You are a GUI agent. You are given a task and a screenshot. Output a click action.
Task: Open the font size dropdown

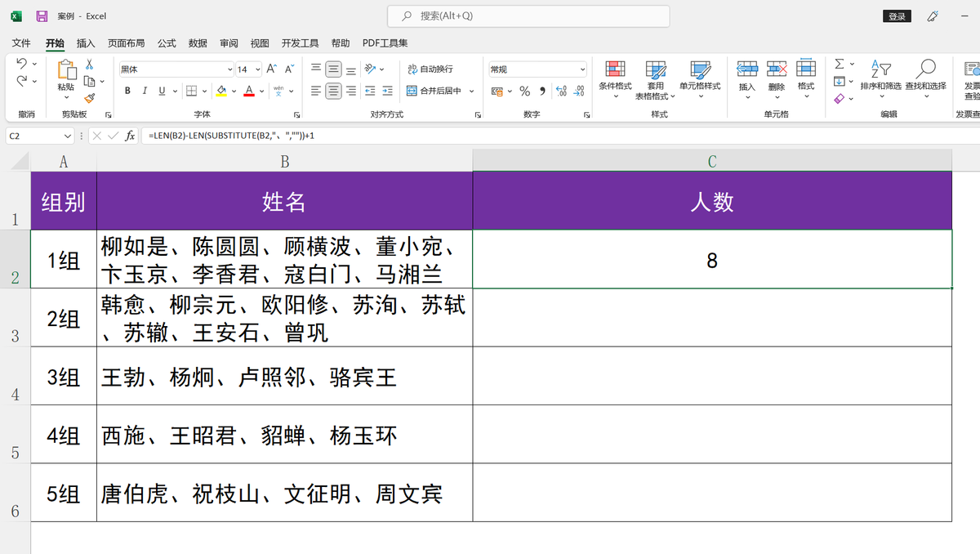click(x=257, y=69)
